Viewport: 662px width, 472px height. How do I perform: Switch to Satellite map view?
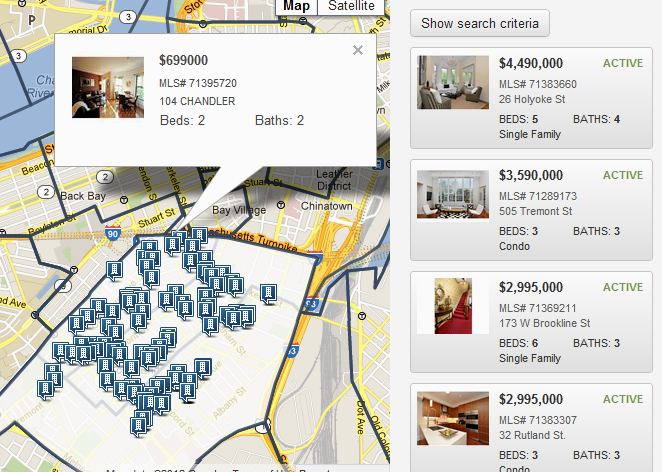pos(351,6)
